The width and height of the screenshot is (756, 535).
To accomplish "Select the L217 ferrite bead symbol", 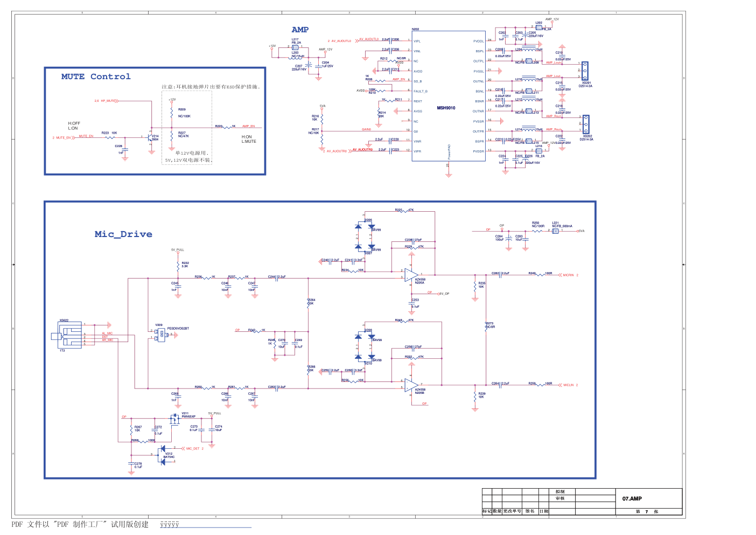I will (x=295, y=47).
